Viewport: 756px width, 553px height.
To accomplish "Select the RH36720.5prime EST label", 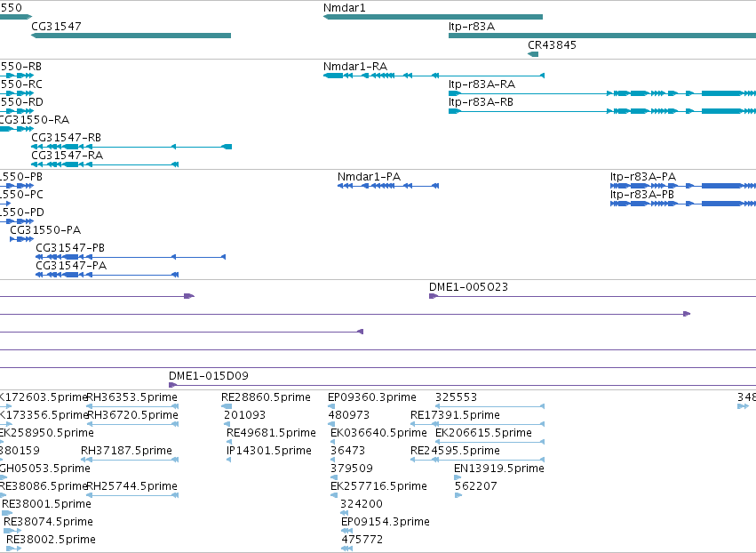I will [132, 415].
